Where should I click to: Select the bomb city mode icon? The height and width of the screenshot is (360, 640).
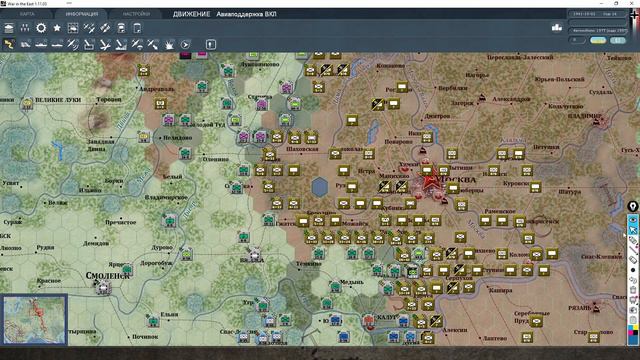click(x=121, y=44)
